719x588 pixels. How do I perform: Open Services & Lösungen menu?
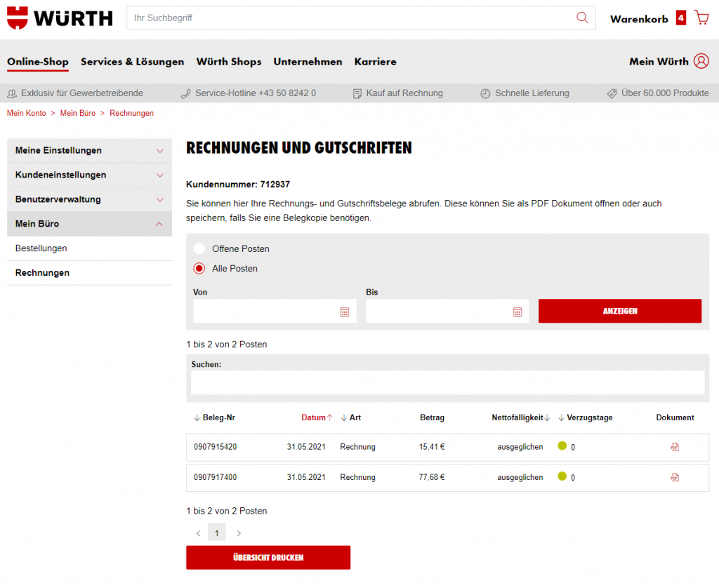point(132,62)
